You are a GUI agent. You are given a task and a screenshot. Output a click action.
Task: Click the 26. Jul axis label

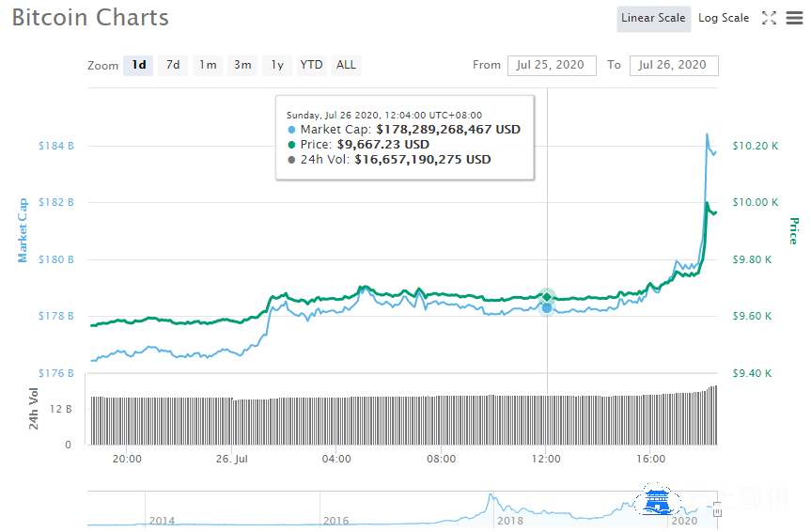(x=232, y=459)
